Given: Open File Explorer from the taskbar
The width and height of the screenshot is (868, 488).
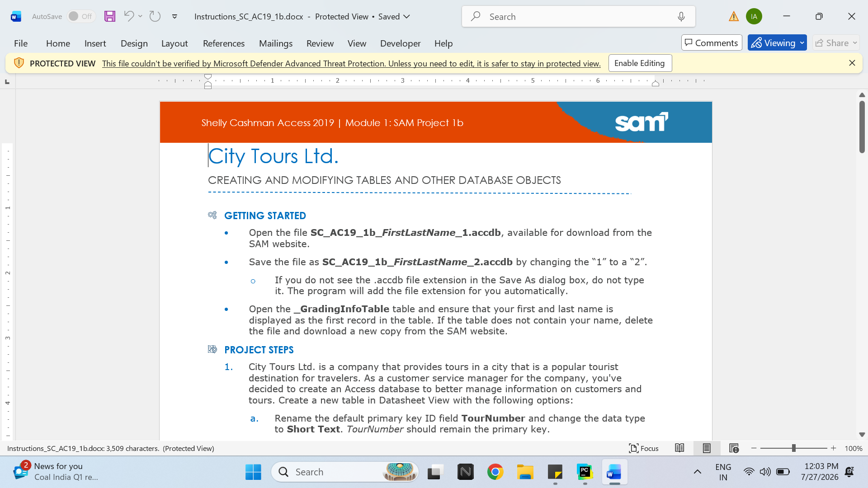Looking at the screenshot, I should point(525,472).
